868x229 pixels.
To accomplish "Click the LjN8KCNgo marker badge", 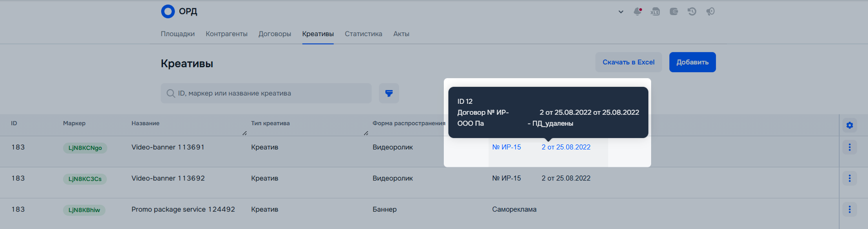I will coord(85,148).
